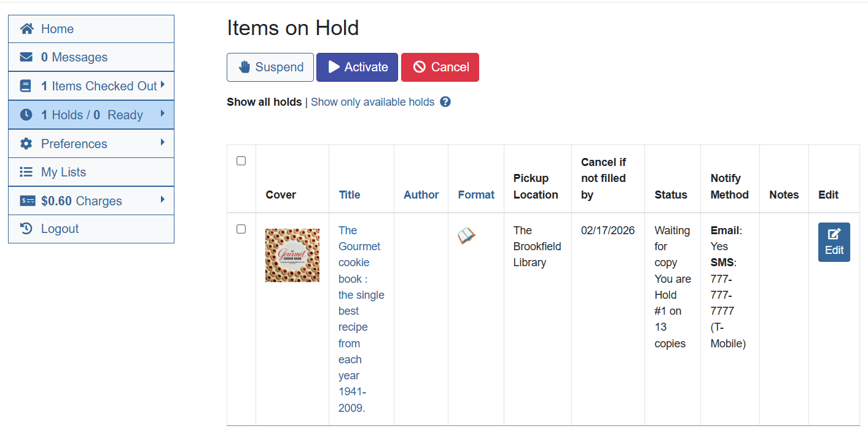Open My Lists using the list icon

tap(25, 172)
